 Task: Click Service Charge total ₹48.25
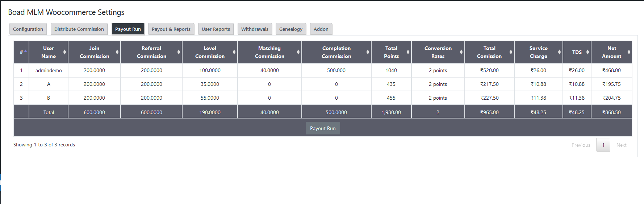pyautogui.click(x=538, y=112)
